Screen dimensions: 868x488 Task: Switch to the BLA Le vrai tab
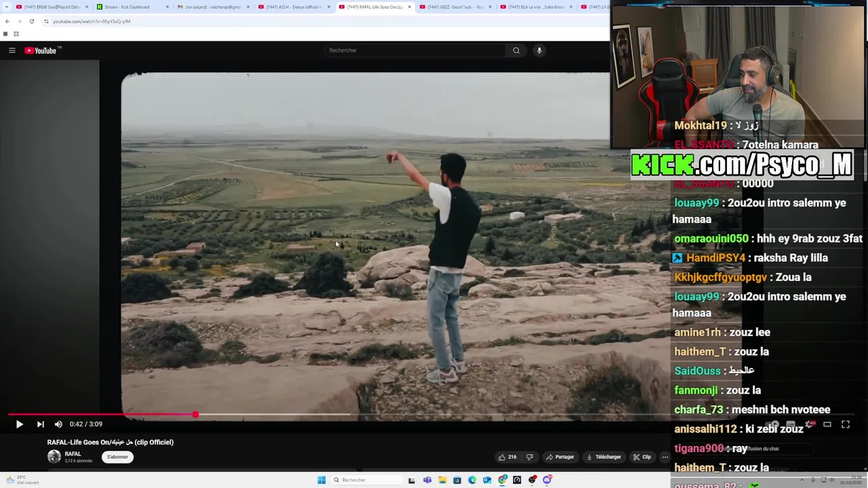point(536,7)
